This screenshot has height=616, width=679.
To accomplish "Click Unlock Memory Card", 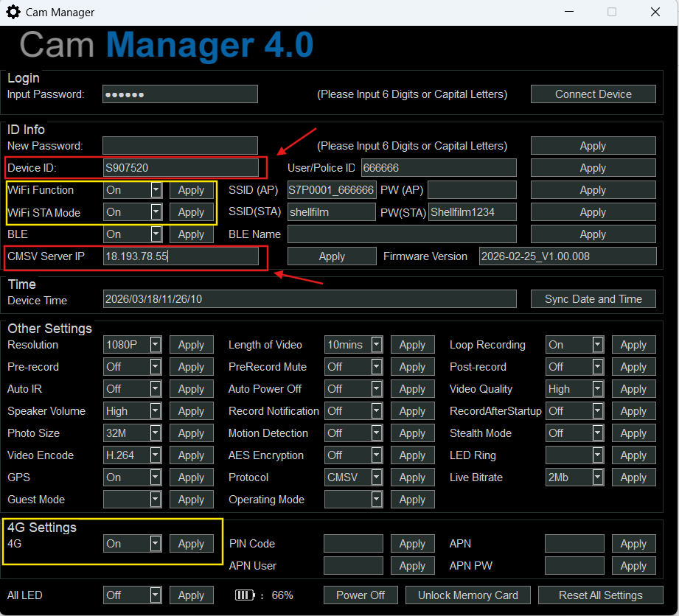I will 467,595.
